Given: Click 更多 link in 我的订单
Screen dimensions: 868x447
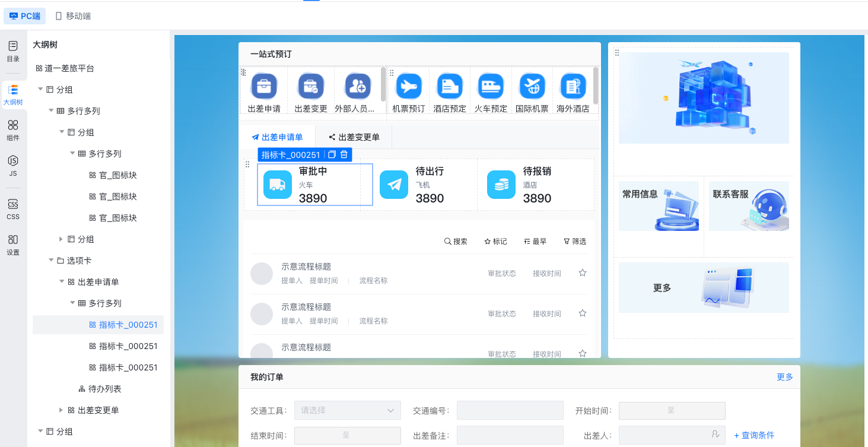Looking at the screenshot, I should 784,377.
